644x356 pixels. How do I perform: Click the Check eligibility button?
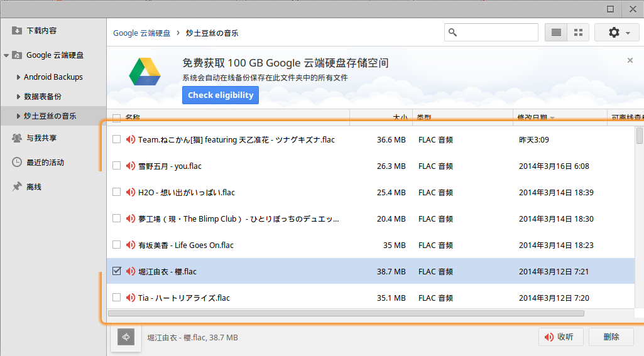[x=221, y=95]
